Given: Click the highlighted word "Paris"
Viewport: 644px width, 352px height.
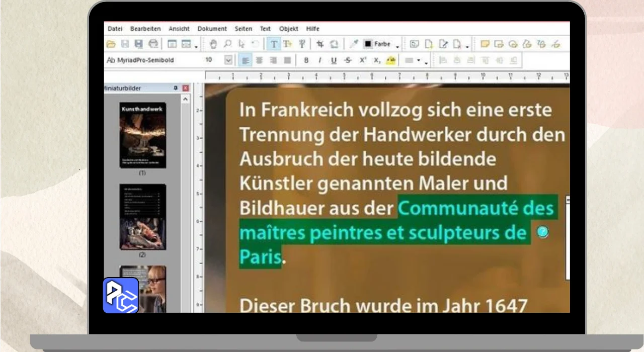Looking at the screenshot, I should 260,257.
